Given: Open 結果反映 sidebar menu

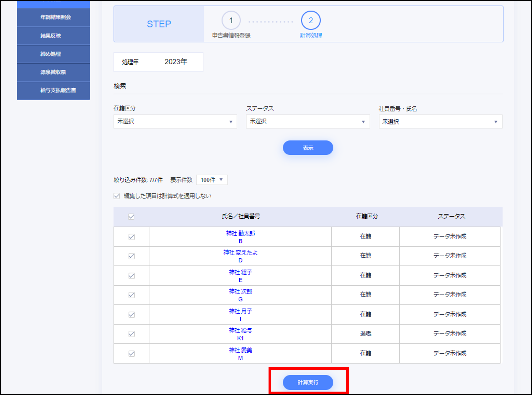Looking at the screenshot, I should pos(51,36).
